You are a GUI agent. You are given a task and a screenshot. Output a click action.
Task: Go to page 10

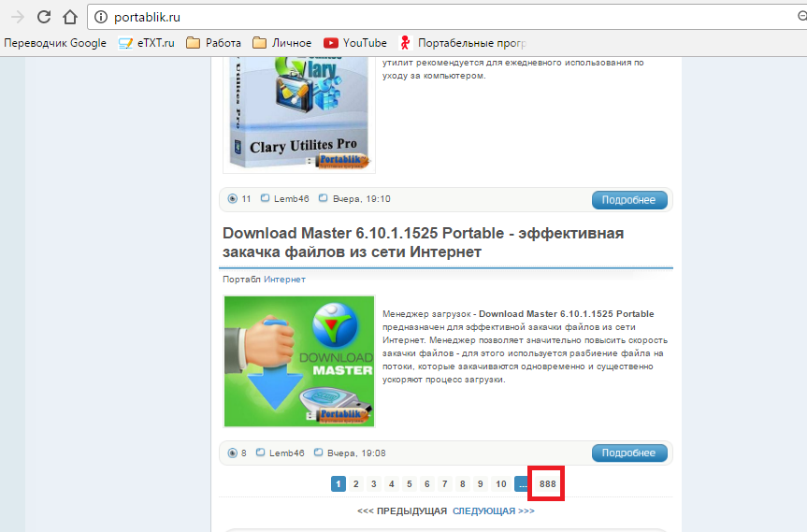click(x=501, y=483)
